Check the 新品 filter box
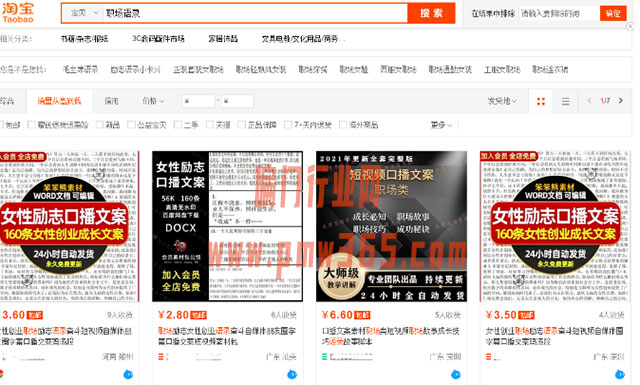Screen dimensions: 640x385 pyautogui.click(x=99, y=125)
